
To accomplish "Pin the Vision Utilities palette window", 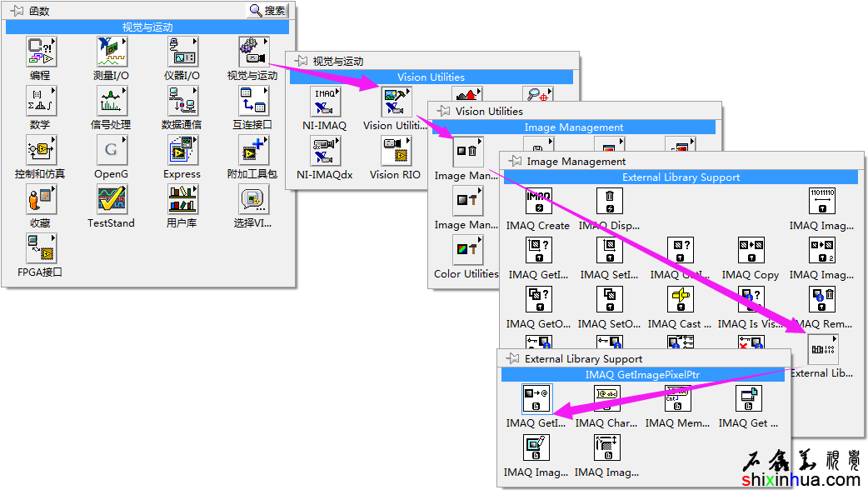I will coord(444,111).
